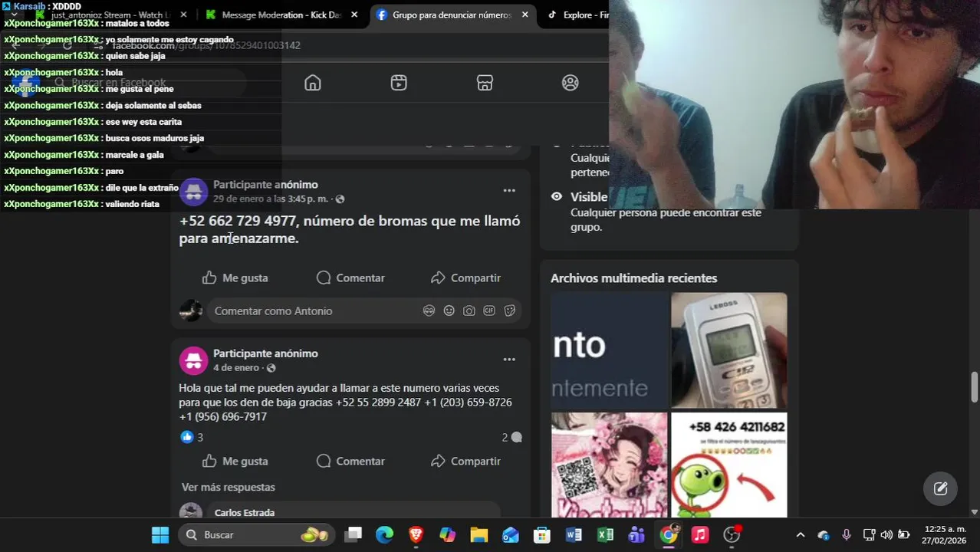Screen dimensions: 980x552
Task: Open the 29 de enero a las 3:45 p. m. timestamp
Action: [271, 199]
